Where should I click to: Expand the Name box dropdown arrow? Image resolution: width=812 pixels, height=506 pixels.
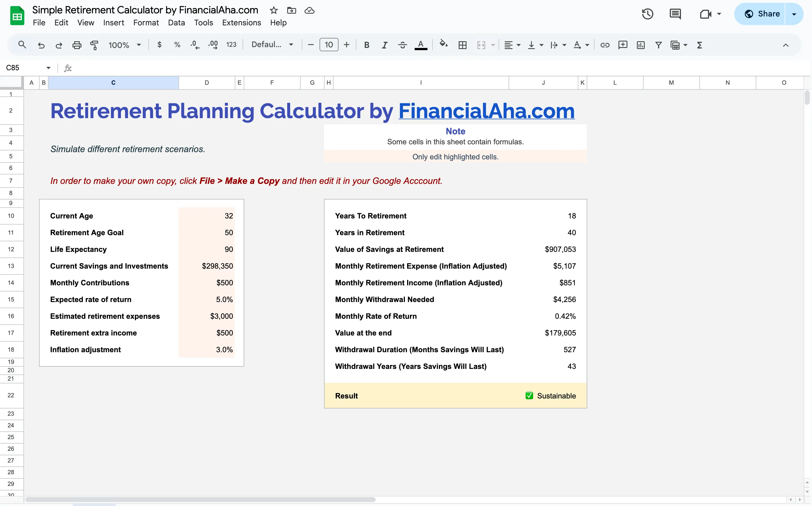tap(48, 68)
